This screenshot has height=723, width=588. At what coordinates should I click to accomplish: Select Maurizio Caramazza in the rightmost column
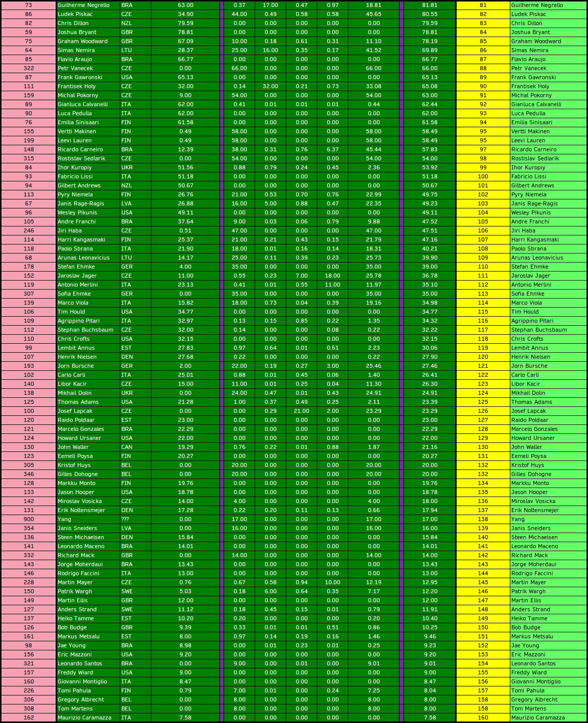click(538, 717)
